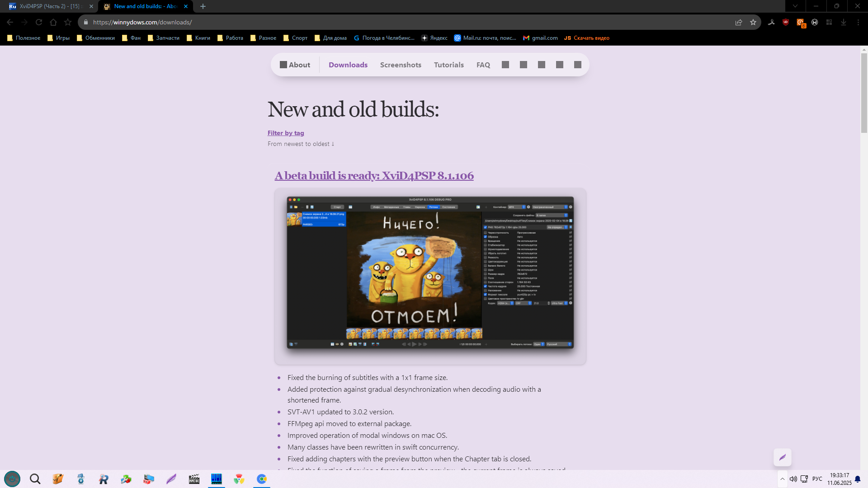Open the browser downloads arrow icon

coord(844,22)
